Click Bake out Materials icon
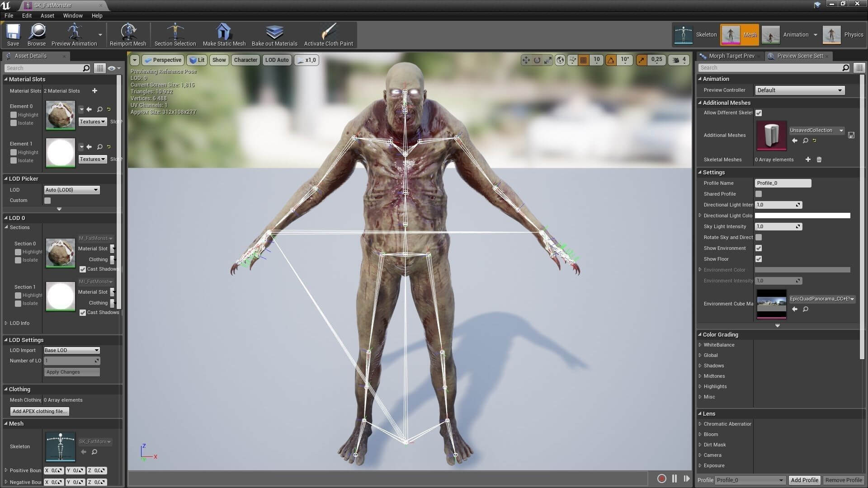The width and height of the screenshot is (868, 488). pos(274,35)
